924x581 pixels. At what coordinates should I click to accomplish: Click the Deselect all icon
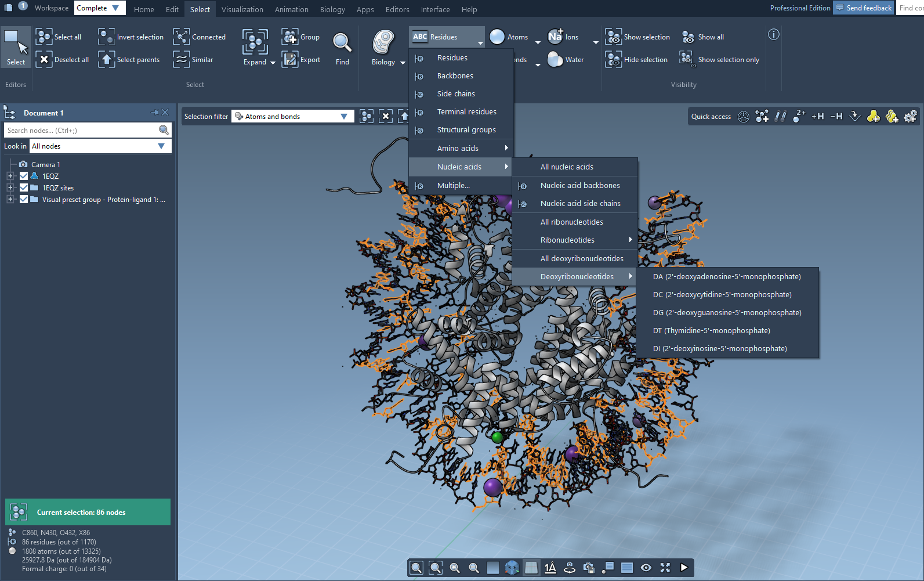(x=44, y=59)
